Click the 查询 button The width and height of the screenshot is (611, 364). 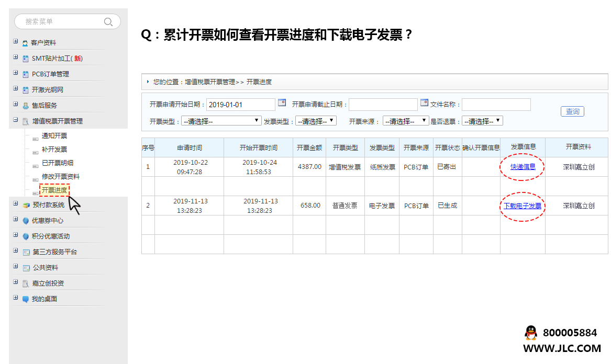point(572,112)
